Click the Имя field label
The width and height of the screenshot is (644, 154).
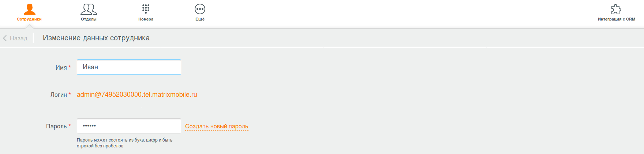tap(61, 68)
